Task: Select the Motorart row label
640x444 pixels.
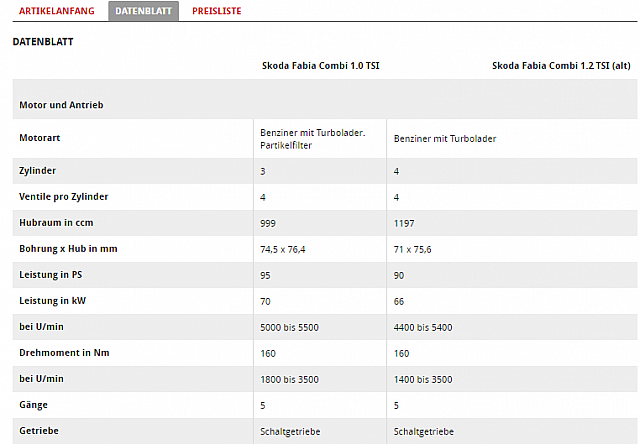Action: pyautogui.click(x=40, y=138)
